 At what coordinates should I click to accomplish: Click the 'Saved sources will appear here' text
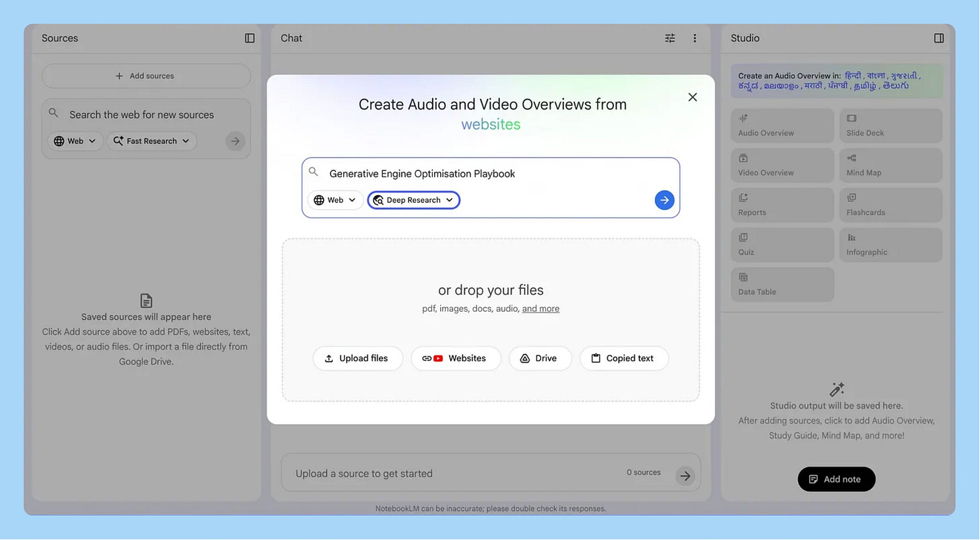coord(146,317)
